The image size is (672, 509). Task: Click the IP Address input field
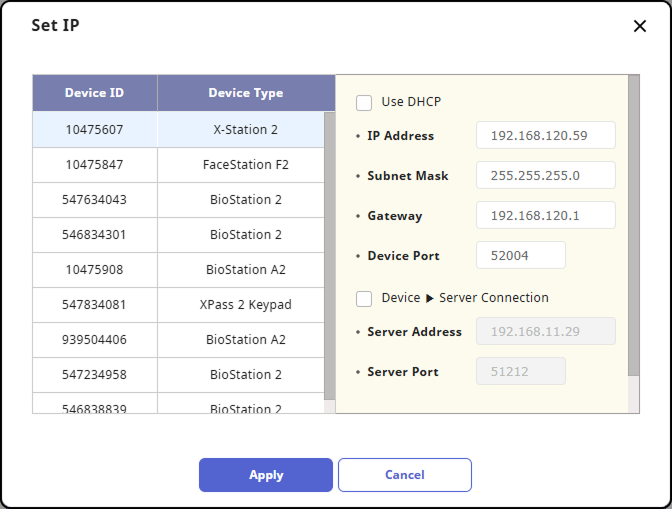(x=545, y=136)
